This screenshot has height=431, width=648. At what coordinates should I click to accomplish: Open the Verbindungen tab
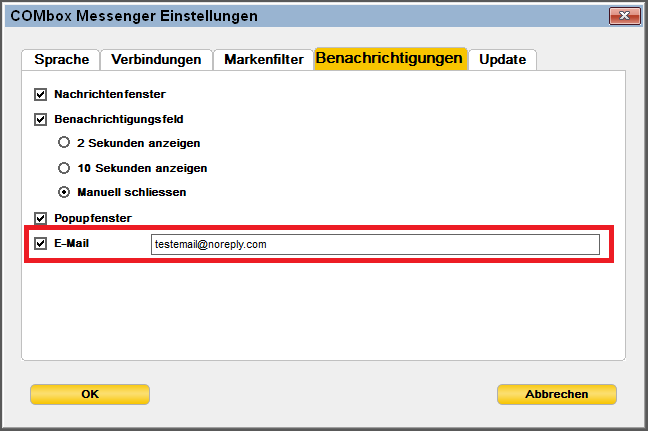pyautogui.click(x=156, y=60)
